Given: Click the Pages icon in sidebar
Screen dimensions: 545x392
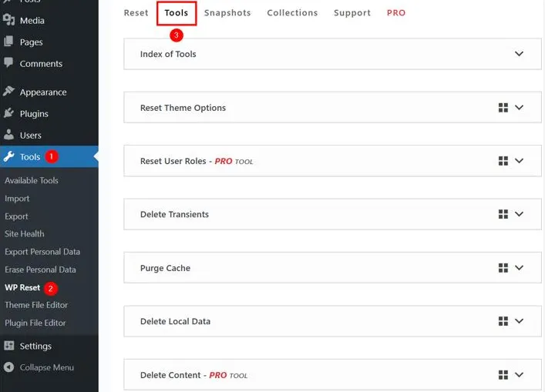Looking at the screenshot, I should pyautogui.click(x=8, y=42).
